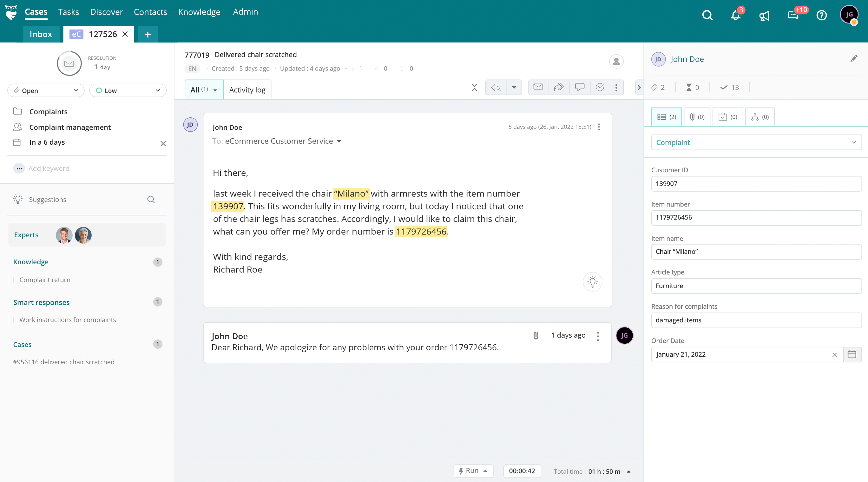Click the reply arrow icon in toolbar
The image size is (868, 482).
pos(496,88)
